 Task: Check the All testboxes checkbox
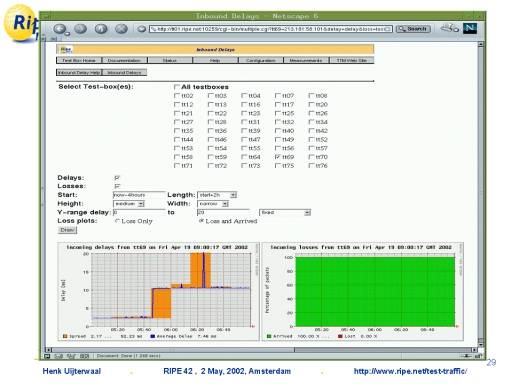pos(177,87)
